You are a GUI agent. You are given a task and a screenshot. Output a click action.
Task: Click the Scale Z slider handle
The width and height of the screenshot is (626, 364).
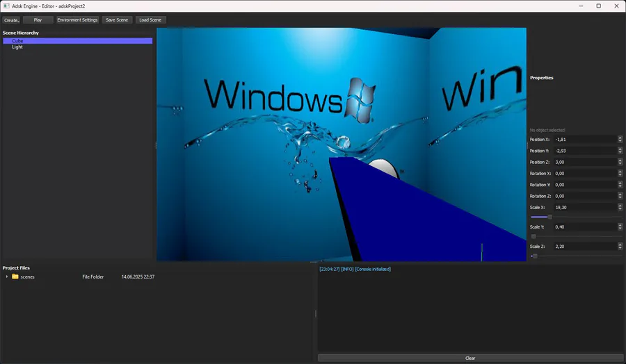pyautogui.click(x=535, y=256)
